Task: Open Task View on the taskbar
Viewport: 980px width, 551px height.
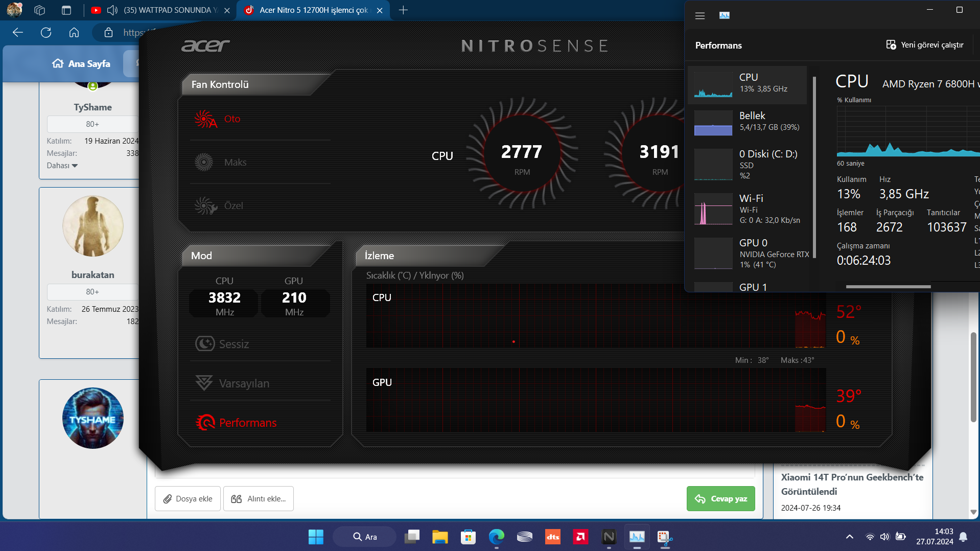Action: click(x=412, y=537)
